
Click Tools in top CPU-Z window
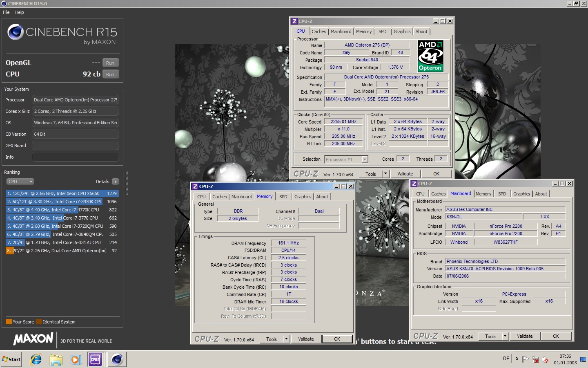(371, 174)
